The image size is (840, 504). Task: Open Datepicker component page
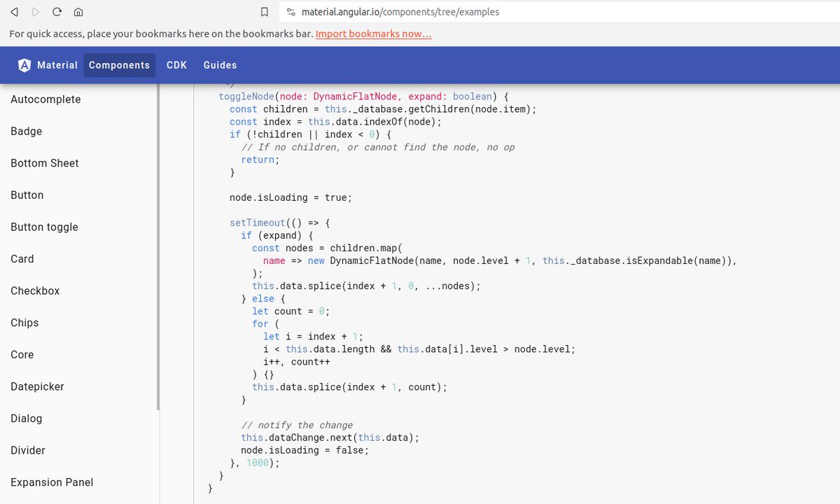pos(37,386)
